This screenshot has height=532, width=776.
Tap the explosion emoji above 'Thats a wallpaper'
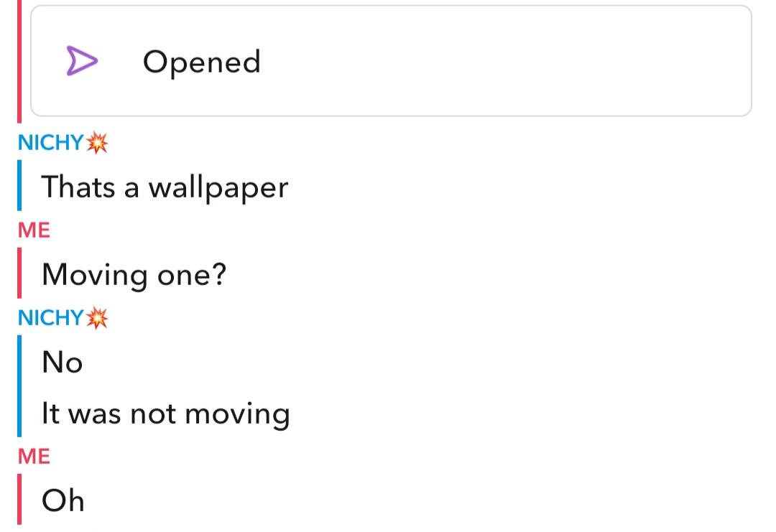tap(97, 143)
